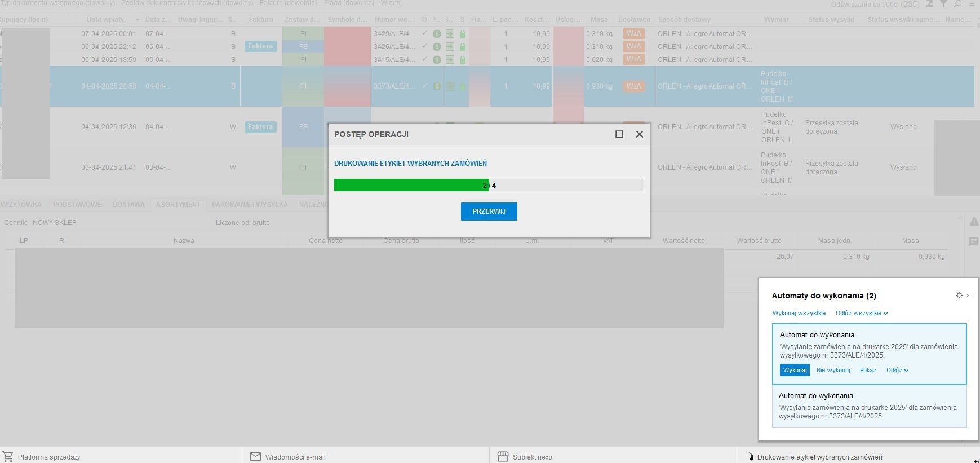Switch to the PAKOWANIE I WYSYŁKA tab

click(250, 205)
